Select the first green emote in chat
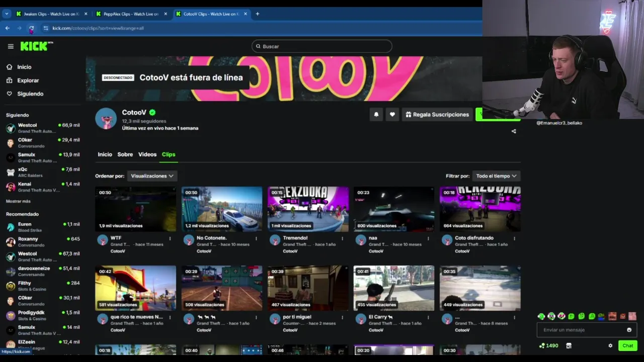This screenshot has height=362, width=644. 541,316
